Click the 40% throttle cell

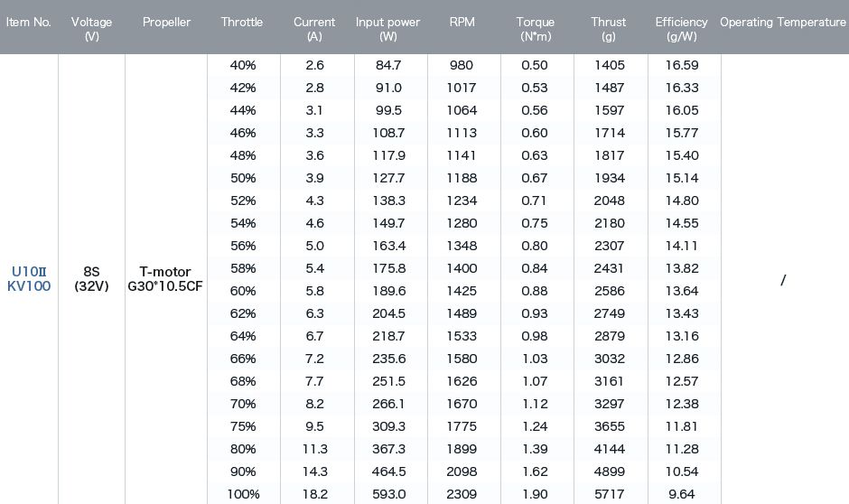[x=243, y=66]
